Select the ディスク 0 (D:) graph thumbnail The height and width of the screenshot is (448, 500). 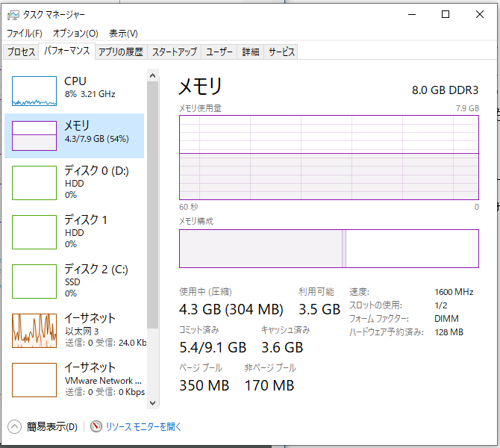[34, 183]
